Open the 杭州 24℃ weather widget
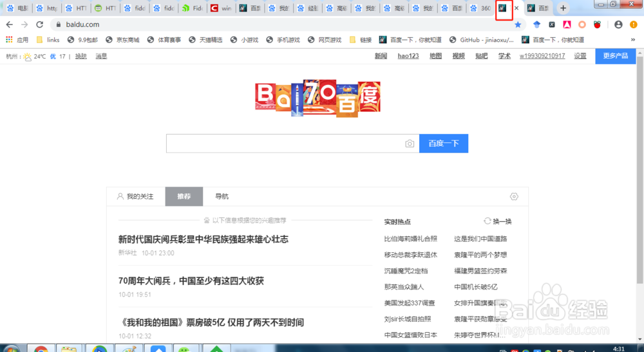This screenshot has width=644, height=352. [35, 56]
